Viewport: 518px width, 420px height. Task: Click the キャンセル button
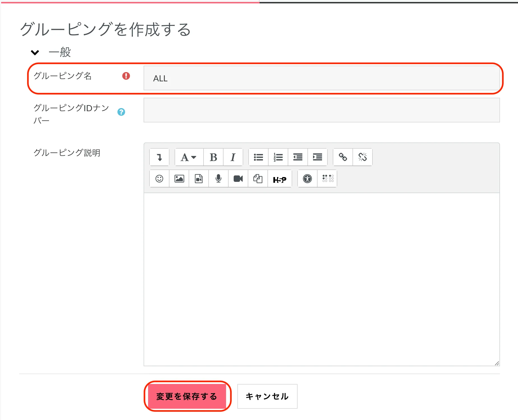point(267,396)
